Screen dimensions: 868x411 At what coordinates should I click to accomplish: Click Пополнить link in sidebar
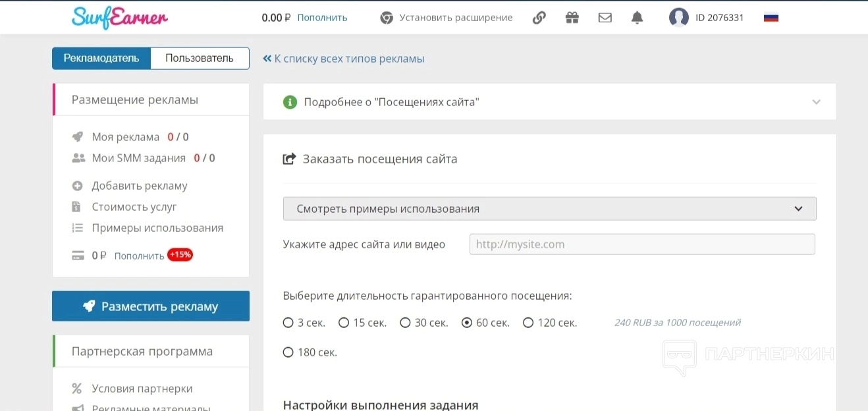[x=139, y=256]
